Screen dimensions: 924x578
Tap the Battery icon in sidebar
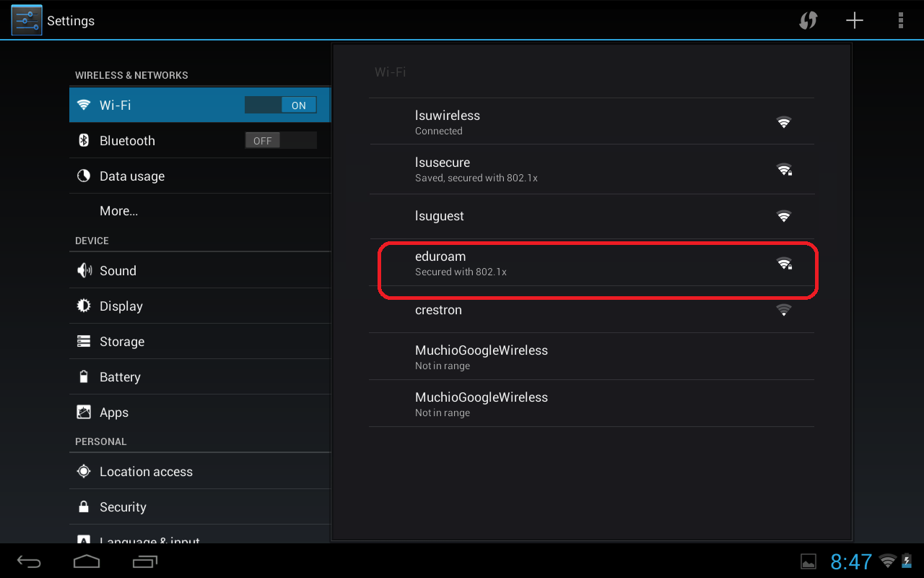coord(84,376)
